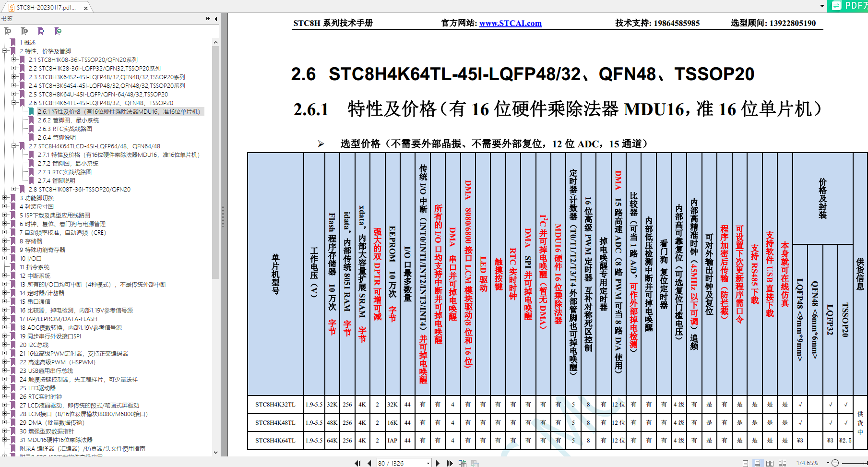Click table cell 'STC8H4K64TL'
The width and height of the screenshot is (868, 467).
pyautogui.click(x=275, y=440)
